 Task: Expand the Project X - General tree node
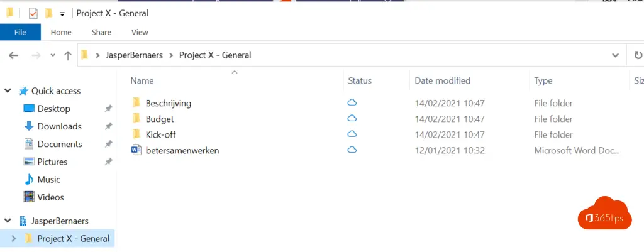(14, 239)
